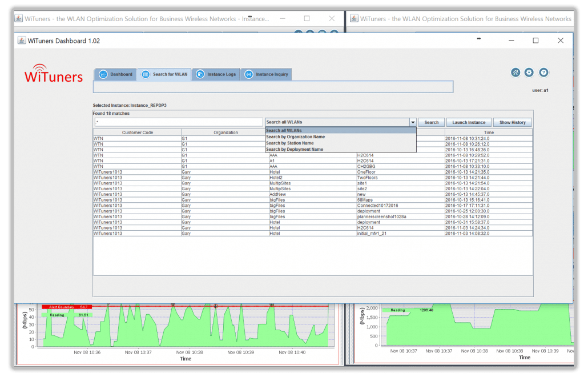The image size is (588, 377).
Task: Sort by Customer Code column header
Action: pyautogui.click(x=137, y=133)
